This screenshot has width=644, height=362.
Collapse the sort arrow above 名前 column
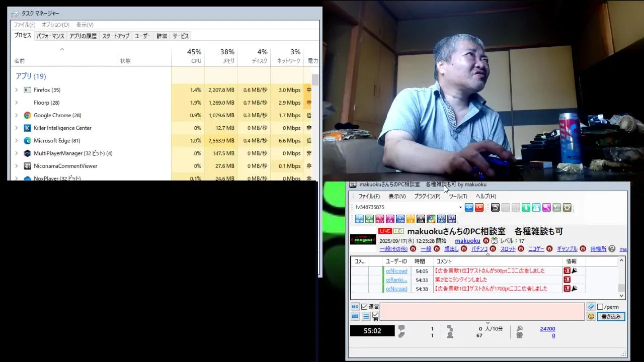coord(62,49)
